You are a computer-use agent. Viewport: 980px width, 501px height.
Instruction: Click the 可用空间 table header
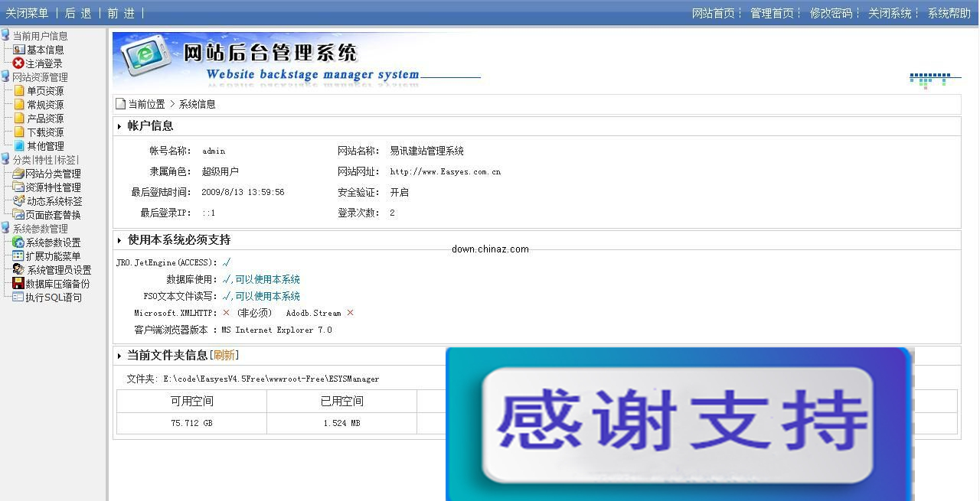[x=192, y=402]
